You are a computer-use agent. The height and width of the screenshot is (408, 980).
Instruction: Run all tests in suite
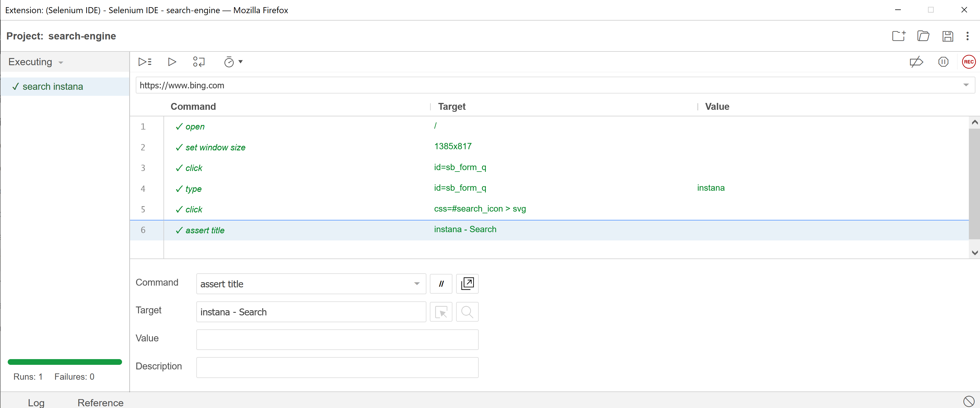pos(145,62)
